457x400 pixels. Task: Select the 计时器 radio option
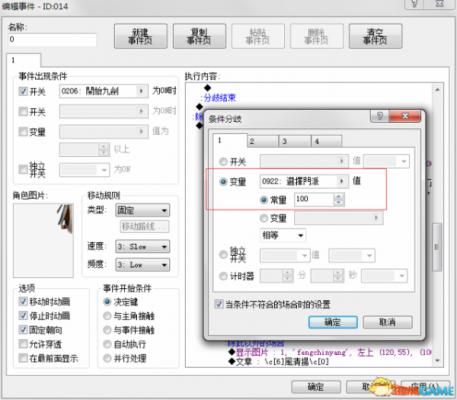pos(223,276)
